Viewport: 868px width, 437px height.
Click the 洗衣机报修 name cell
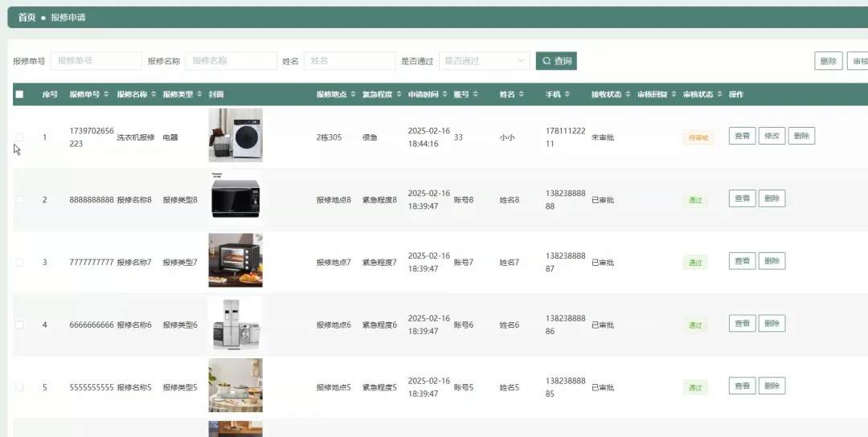136,137
